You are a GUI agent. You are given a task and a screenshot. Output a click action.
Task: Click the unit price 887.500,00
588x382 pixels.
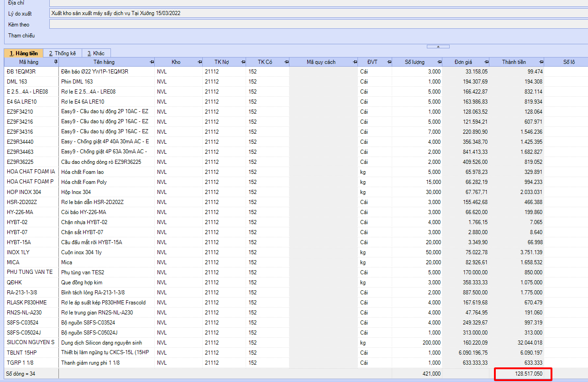tap(475, 293)
